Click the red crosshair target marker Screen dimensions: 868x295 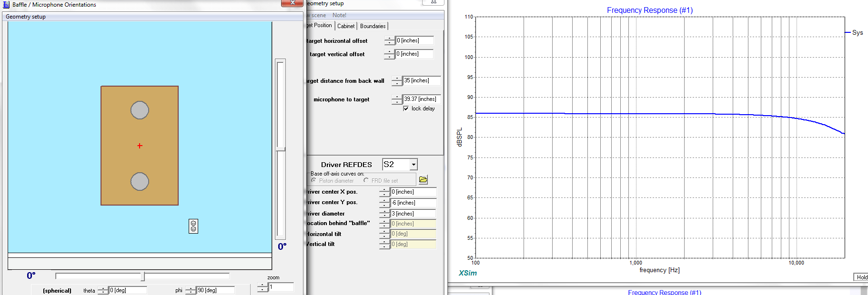(x=140, y=146)
